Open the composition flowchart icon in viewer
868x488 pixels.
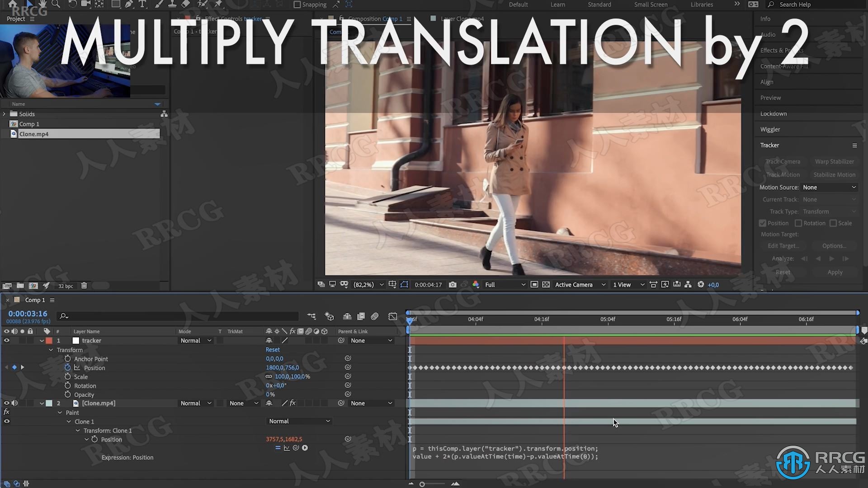pos(688,285)
